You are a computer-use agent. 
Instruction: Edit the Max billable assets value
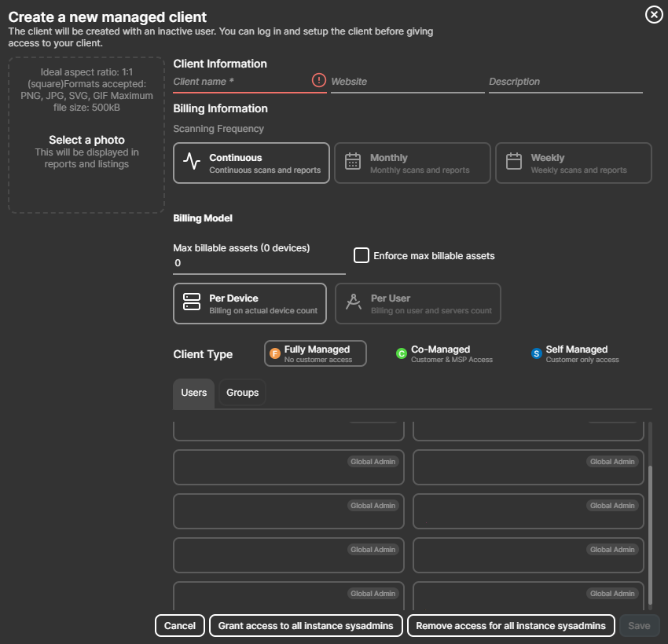(259, 263)
